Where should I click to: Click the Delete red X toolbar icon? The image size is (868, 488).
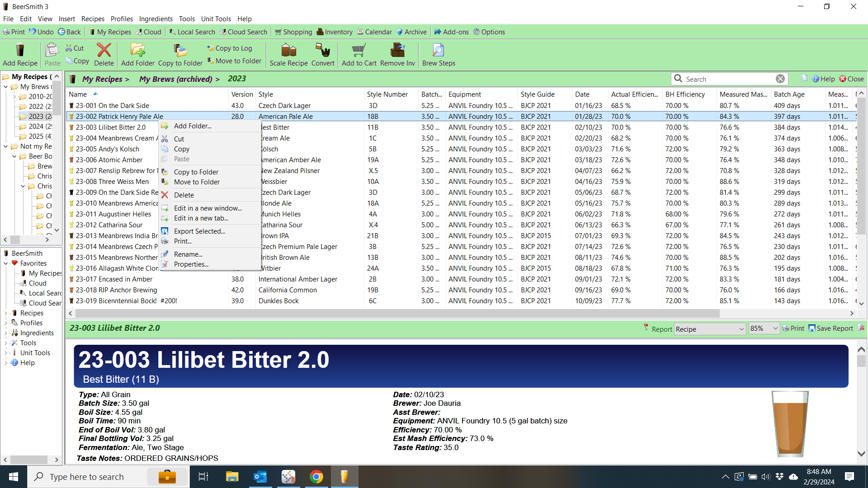104,55
